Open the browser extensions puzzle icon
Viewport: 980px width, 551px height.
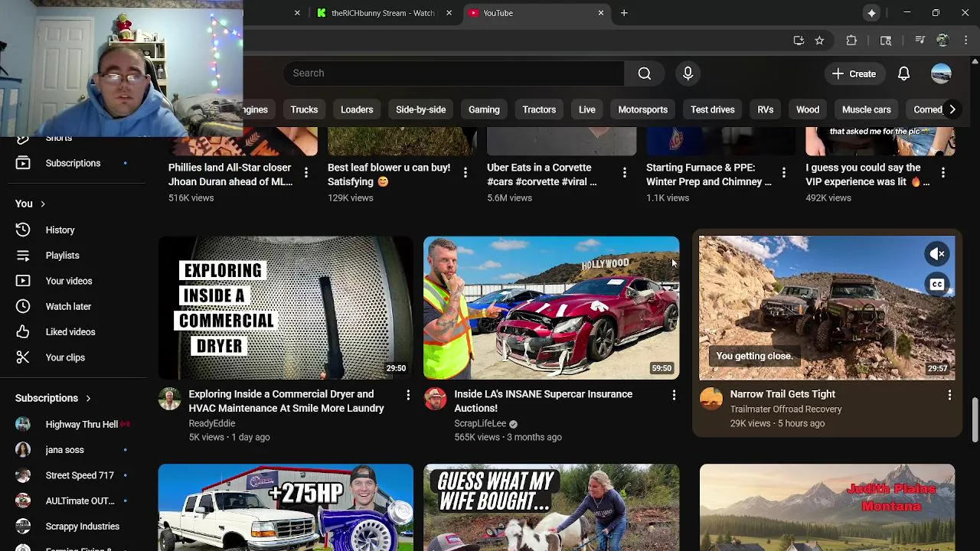click(851, 41)
